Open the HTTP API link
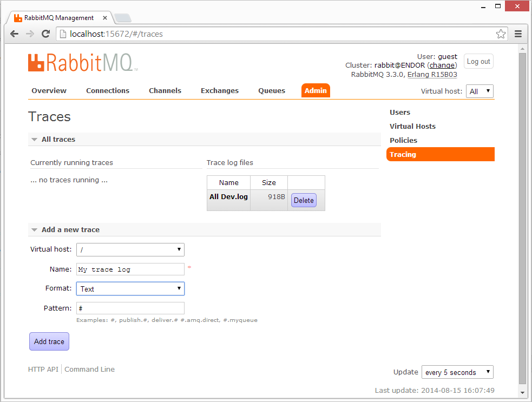Image resolution: width=532 pixels, height=402 pixels. pyautogui.click(x=43, y=369)
